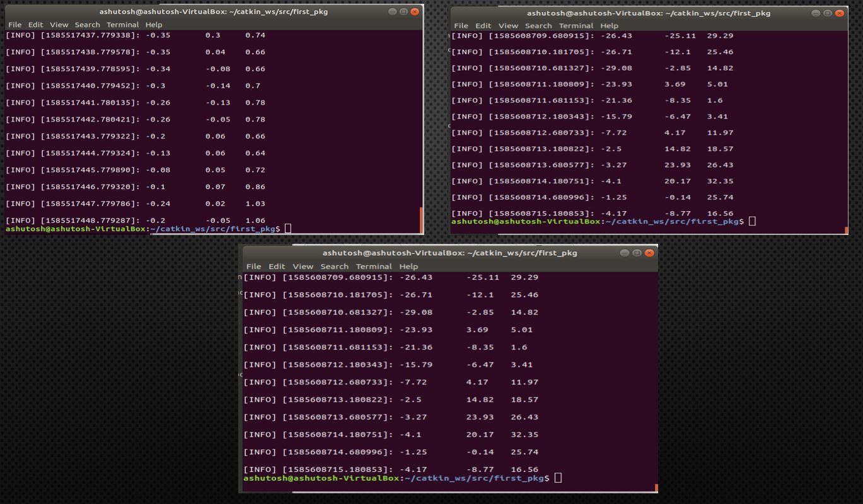
Task: Open View menu in top-left terminal window
Action: click(x=59, y=25)
